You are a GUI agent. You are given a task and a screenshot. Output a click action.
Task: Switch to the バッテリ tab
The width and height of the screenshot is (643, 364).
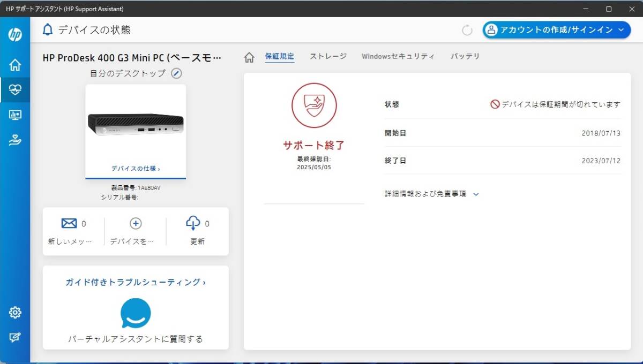pos(465,56)
